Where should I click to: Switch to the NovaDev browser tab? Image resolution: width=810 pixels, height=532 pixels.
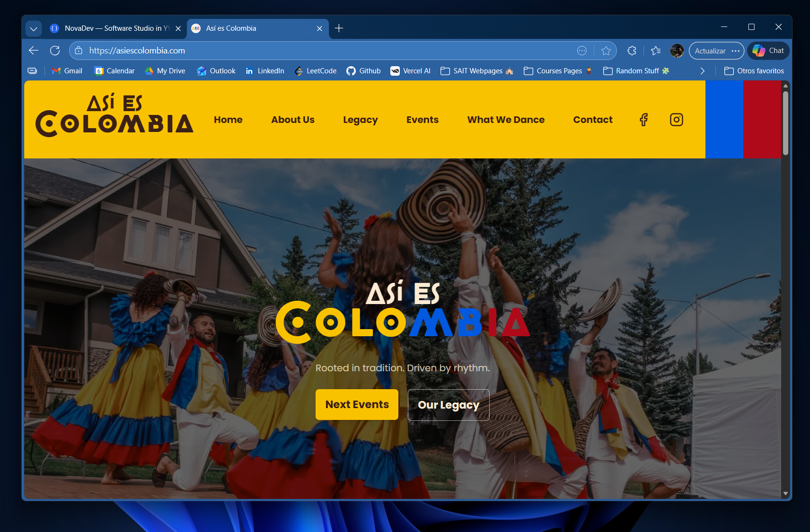(x=111, y=28)
